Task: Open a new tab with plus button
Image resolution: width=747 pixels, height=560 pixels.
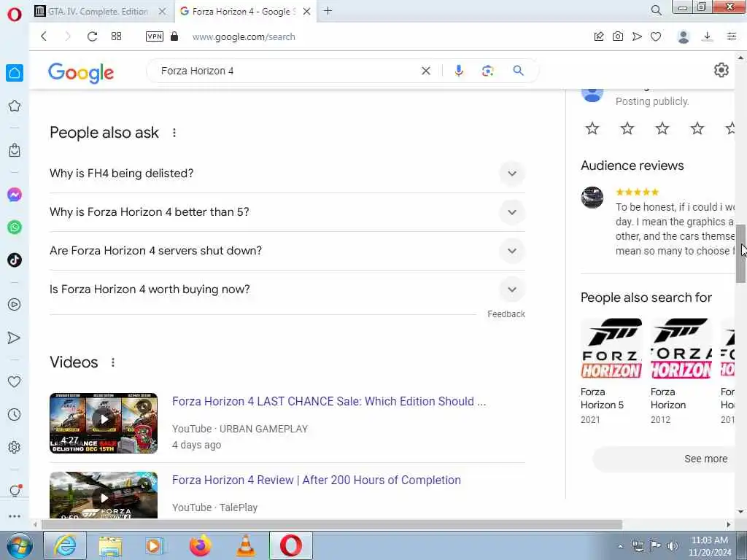Action: pos(328,10)
